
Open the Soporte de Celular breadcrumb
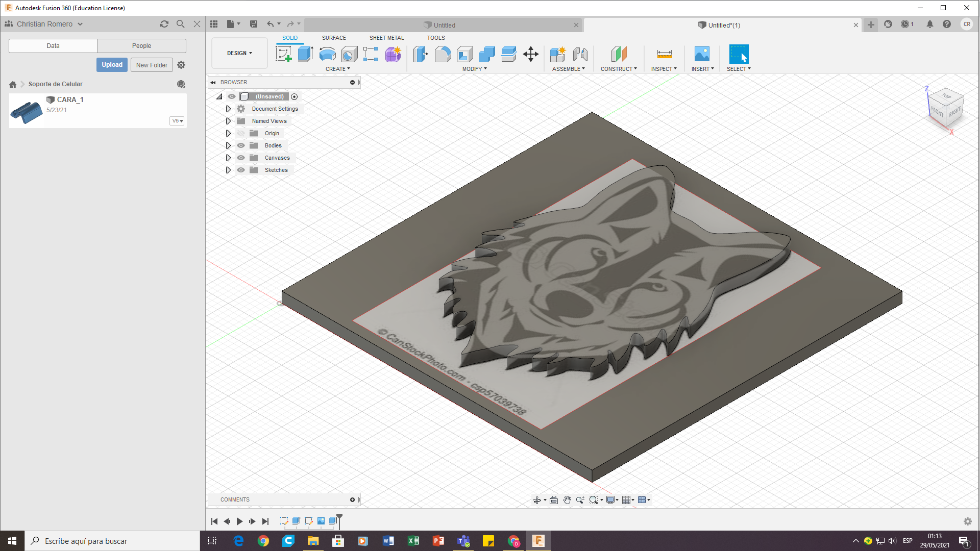tap(55, 84)
